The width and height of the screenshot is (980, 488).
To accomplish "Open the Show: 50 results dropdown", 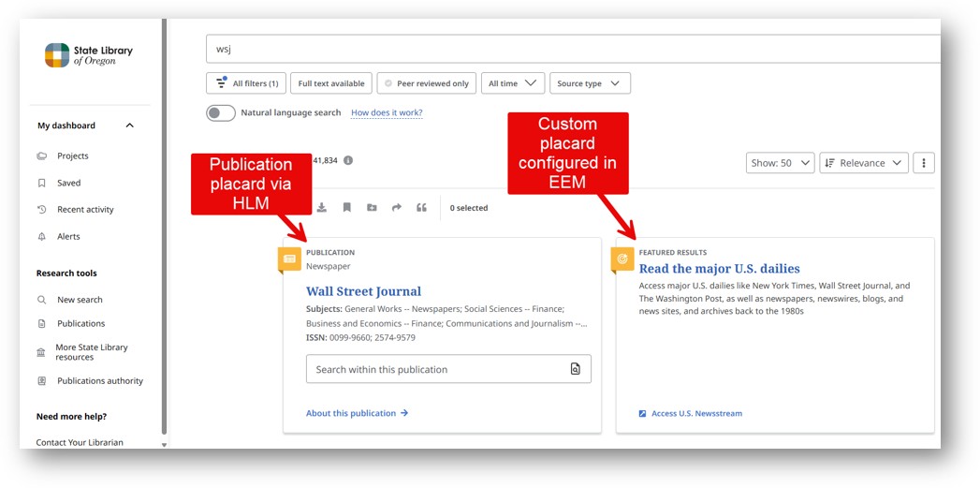I will coord(780,163).
